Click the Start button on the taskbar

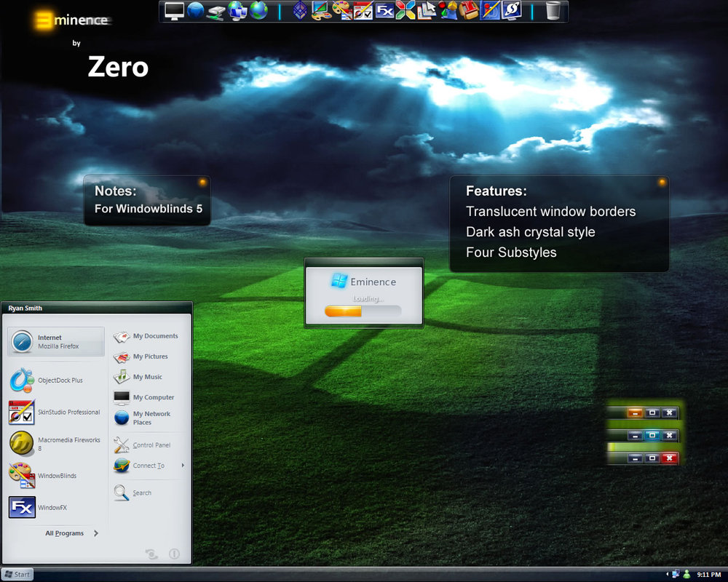[16, 574]
